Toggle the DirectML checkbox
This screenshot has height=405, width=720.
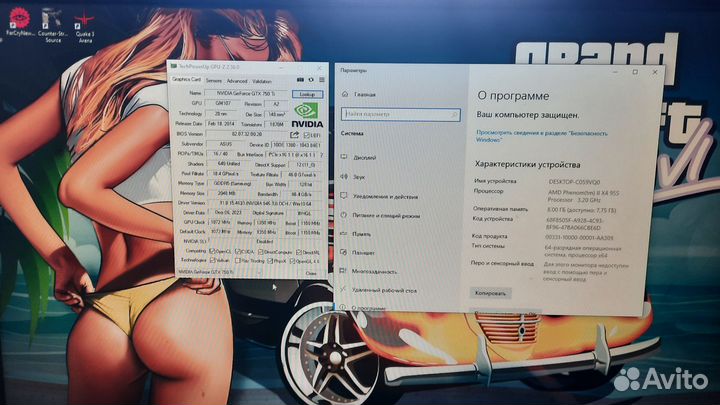tap(299, 252)
